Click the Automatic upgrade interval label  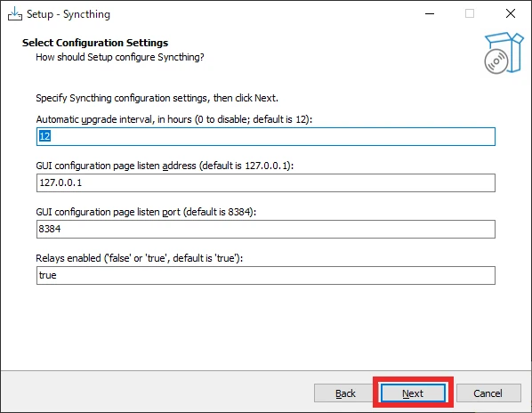click(174, 119)
